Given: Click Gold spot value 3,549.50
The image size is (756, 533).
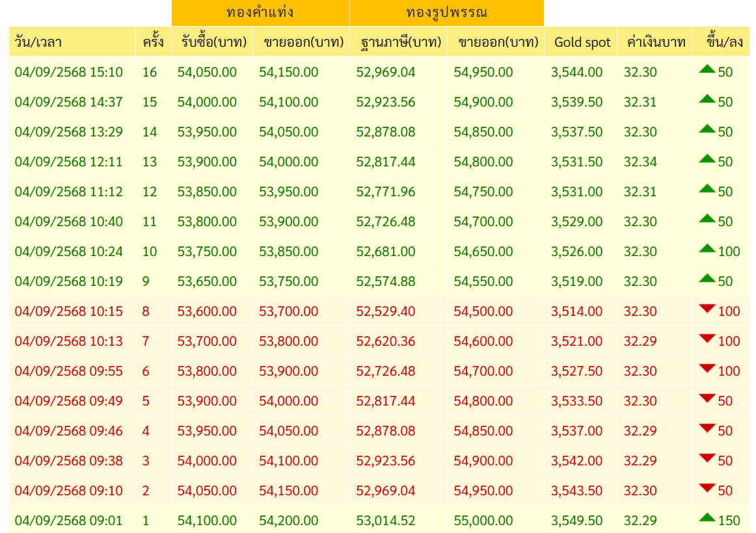Looking at the screenshot, I should pyautogui.click(x=576, y=520).
